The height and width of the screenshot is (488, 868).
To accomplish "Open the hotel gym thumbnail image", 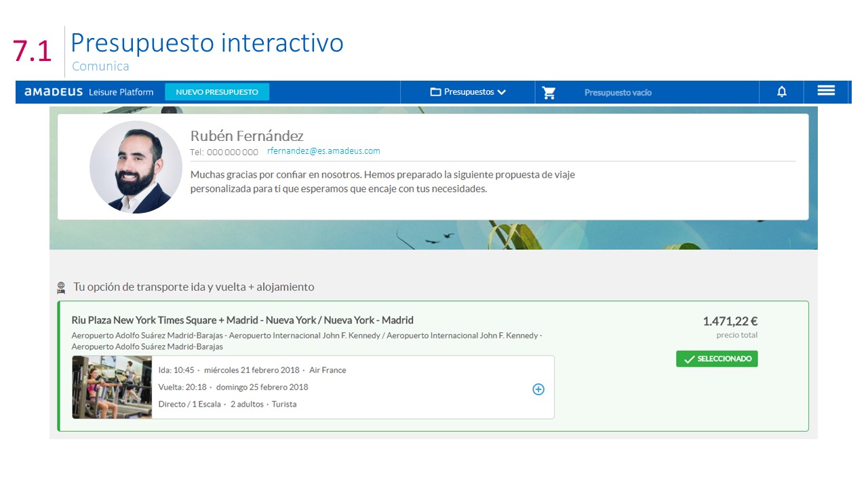I will point(112,387).
